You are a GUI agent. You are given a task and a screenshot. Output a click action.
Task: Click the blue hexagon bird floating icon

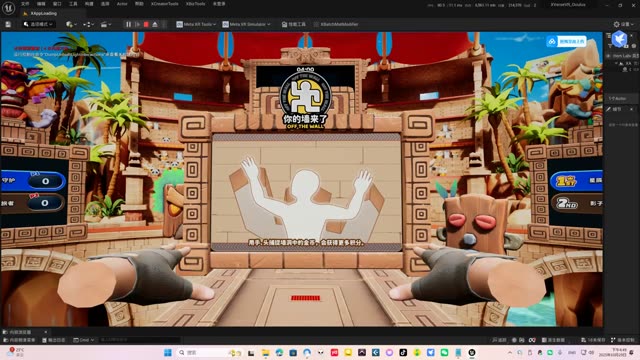tap(619, 38)
